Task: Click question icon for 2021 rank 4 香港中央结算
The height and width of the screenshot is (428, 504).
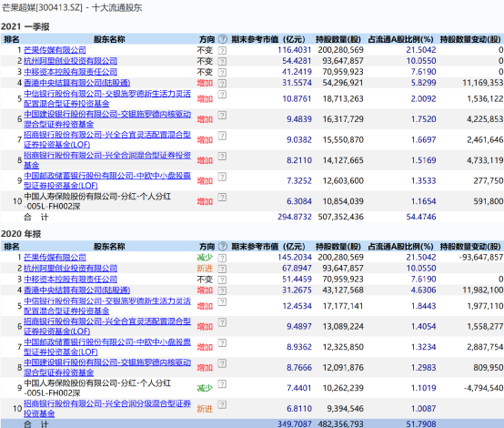Action: 222,84
